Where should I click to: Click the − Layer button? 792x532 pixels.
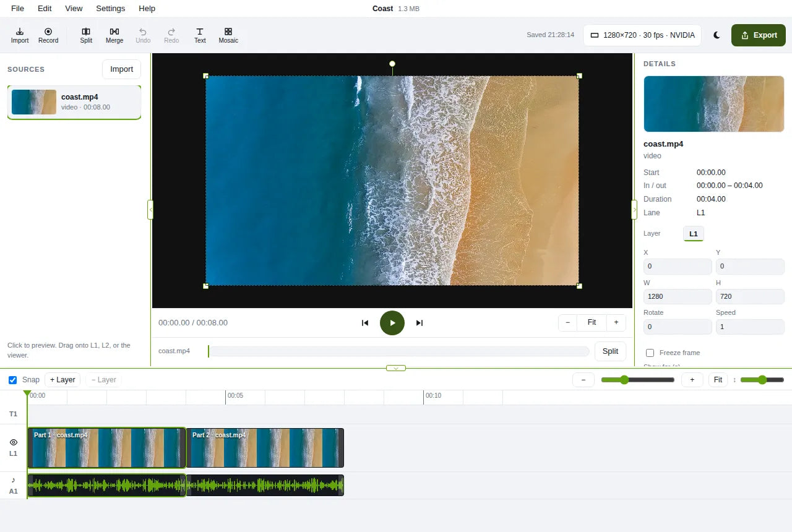click(x=103, y=380)
